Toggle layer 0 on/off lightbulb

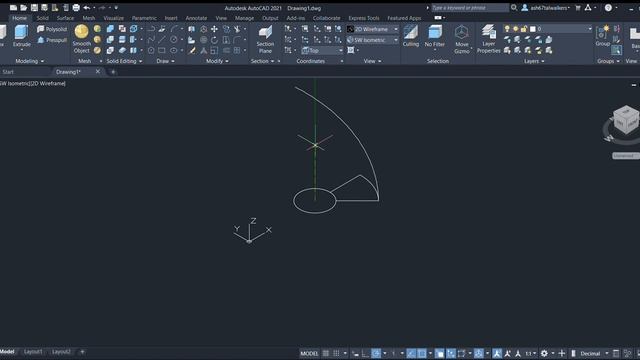click(507, 29)
